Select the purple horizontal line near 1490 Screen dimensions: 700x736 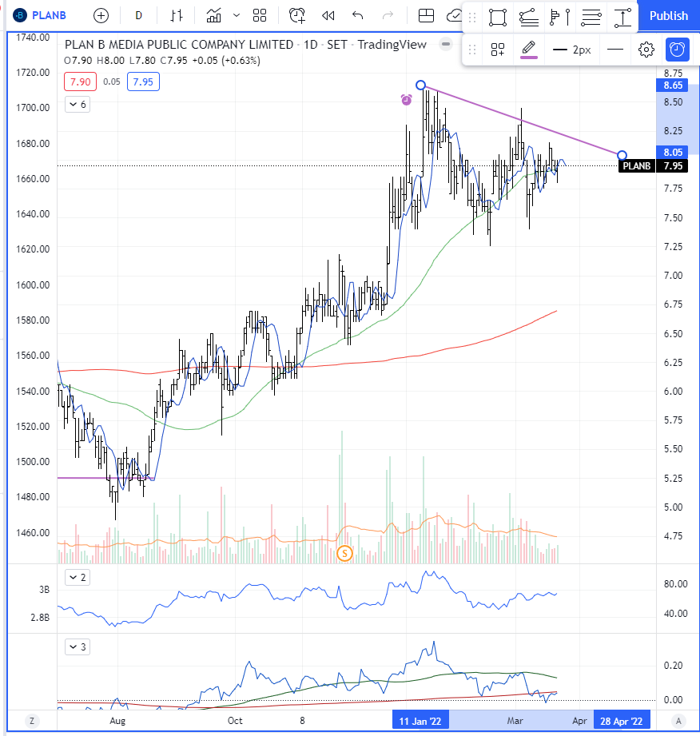pyautogui.click(x=105, y=478)
